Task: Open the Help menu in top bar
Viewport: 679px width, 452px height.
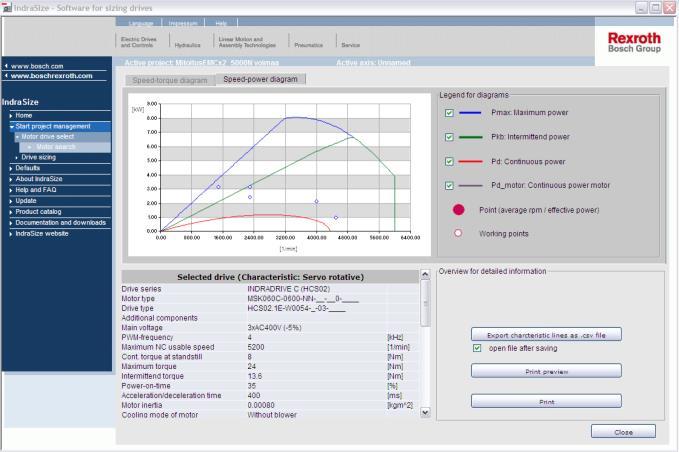Action: pos(221,23)
